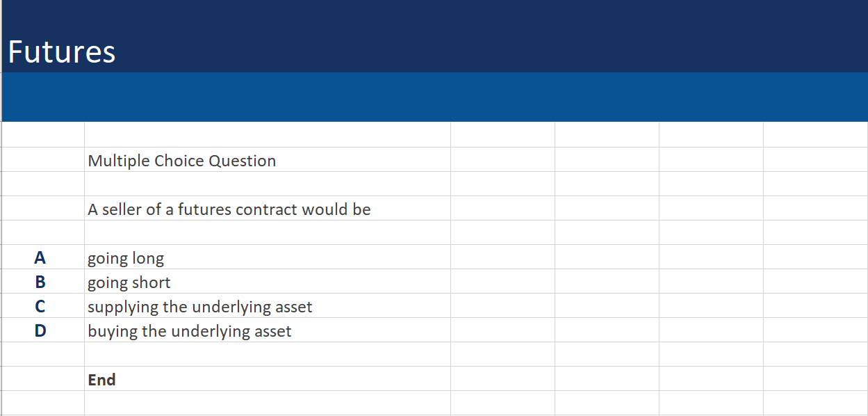Select the Multiple Choice Question cell
Image resolution: width=868 pixels, height=416 pixels.
tap(182, 161)
